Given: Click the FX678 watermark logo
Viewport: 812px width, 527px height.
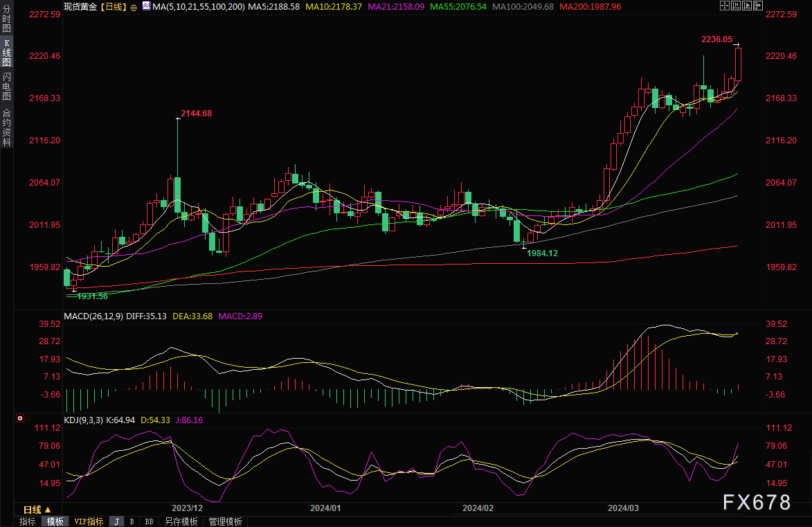Looking at the screenshot, I should (x=757, y=502).
